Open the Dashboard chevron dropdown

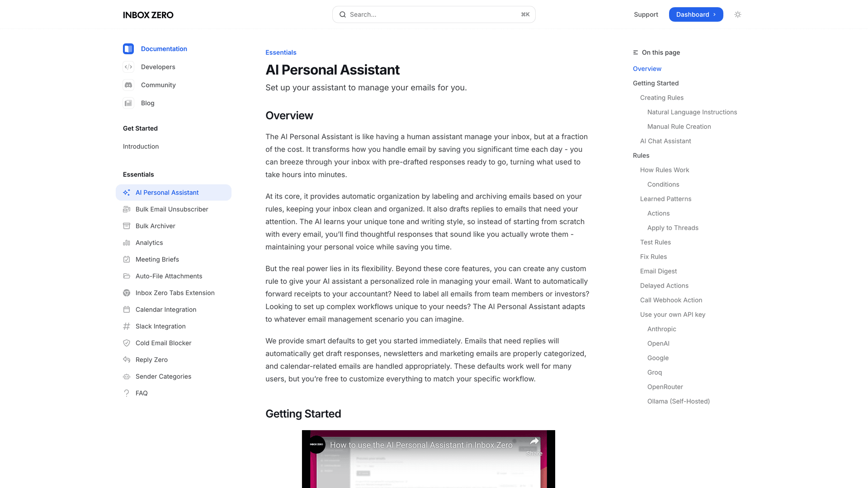pyautogui.click(x=714, y=14)
